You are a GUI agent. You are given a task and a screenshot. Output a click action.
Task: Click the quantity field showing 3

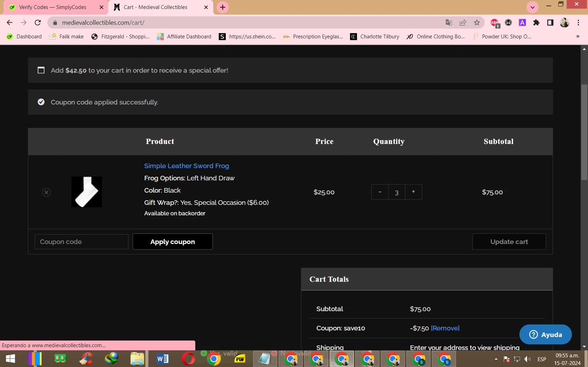397,192
